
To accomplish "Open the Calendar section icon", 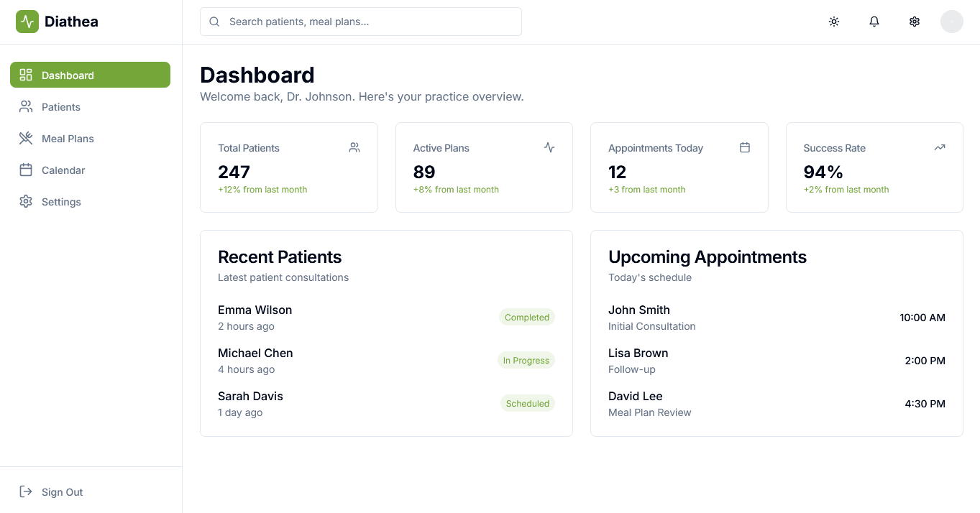I will pyautogui.click(x=26, y=170).
